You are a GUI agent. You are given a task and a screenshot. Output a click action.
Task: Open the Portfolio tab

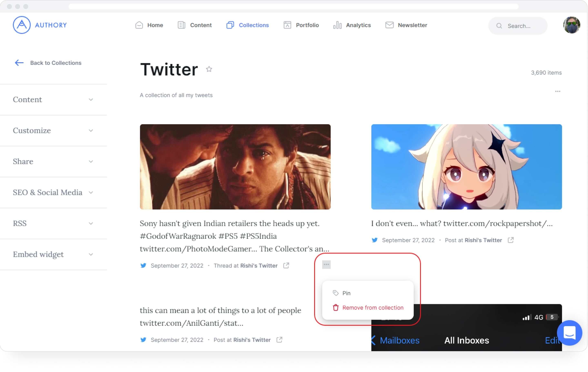301,25
